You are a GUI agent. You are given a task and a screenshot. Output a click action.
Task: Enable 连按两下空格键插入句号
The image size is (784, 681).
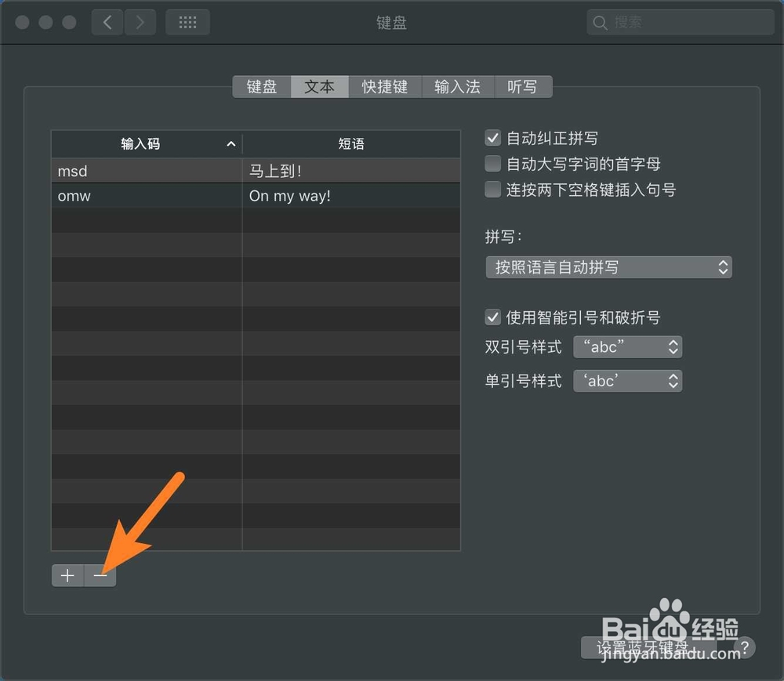(x=492, y=189)
